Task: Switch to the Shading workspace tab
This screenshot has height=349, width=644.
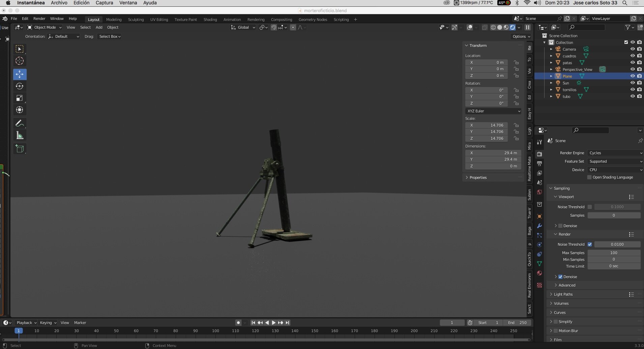Action: 210,20
